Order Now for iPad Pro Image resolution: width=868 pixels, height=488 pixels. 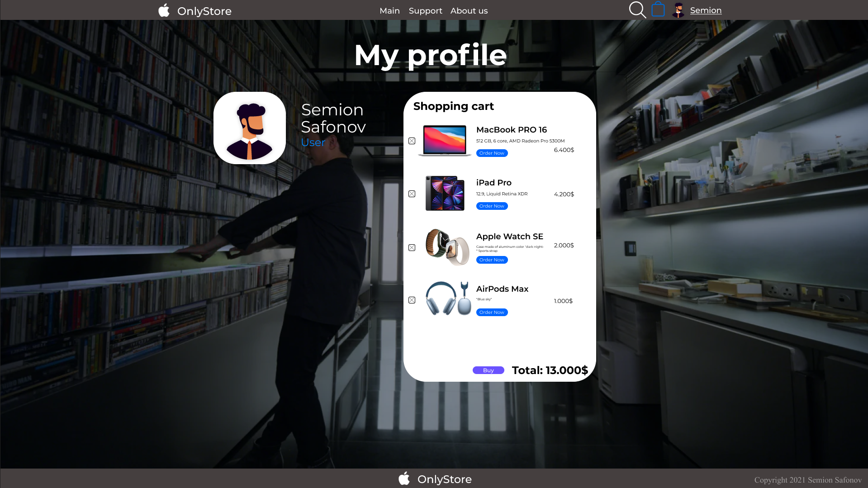click(492, 206)
